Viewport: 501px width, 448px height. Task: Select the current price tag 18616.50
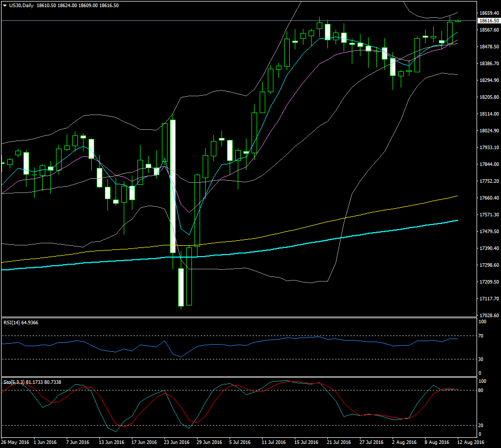click(489, 21)
